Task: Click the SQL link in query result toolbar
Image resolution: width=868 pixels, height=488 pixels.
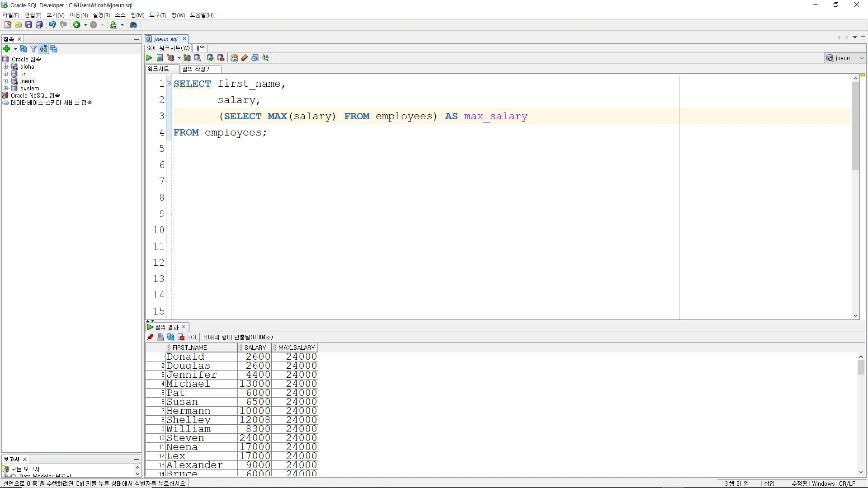Action: (192, 337)
